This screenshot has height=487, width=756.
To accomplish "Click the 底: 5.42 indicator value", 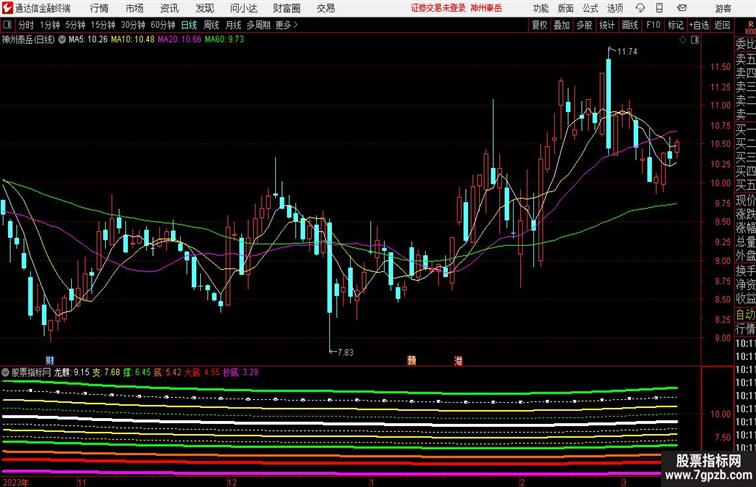I will click(167, 372).
